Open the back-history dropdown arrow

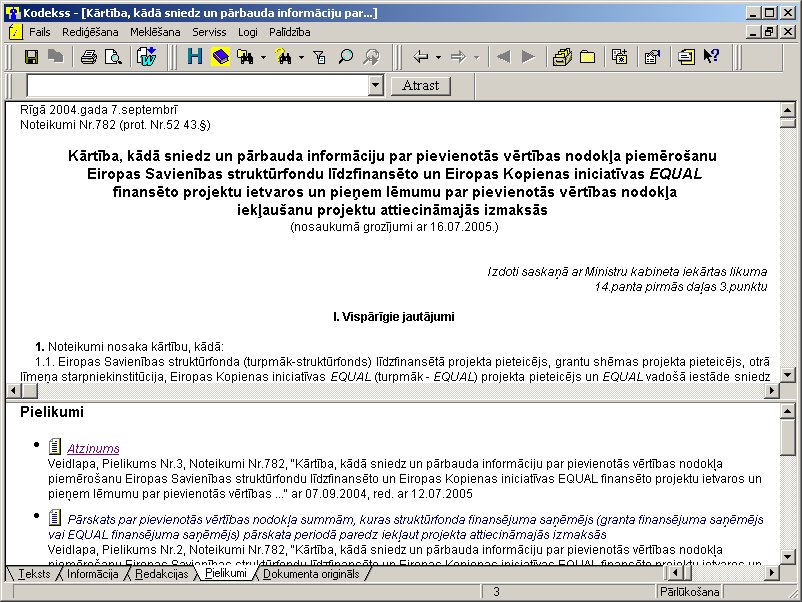tap(438, 57)
